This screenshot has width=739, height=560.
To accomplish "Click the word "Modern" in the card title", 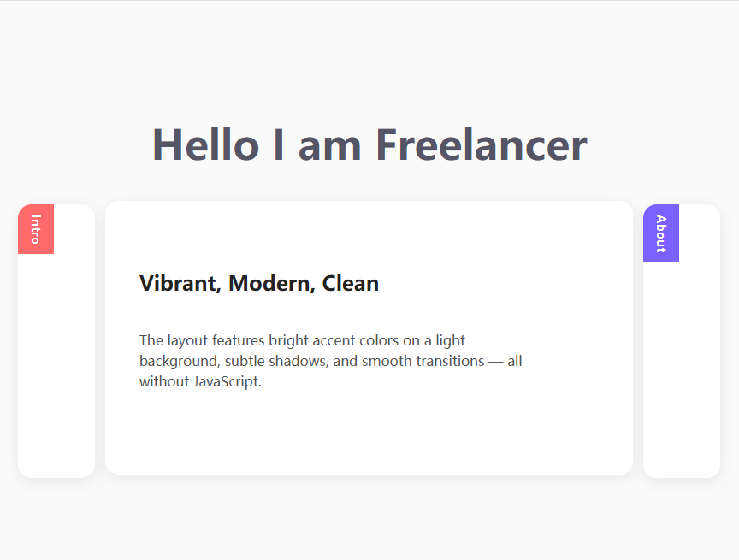I will 269,283.
